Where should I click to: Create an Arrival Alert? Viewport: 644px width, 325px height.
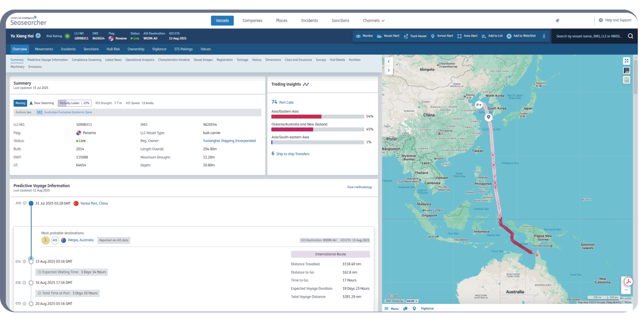[x=442, y=36]
